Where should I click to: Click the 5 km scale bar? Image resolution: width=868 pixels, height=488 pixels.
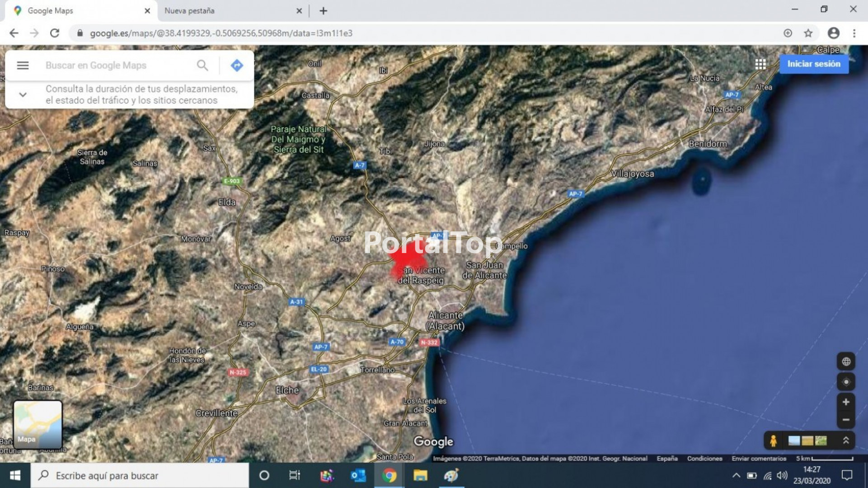point(825,458)
